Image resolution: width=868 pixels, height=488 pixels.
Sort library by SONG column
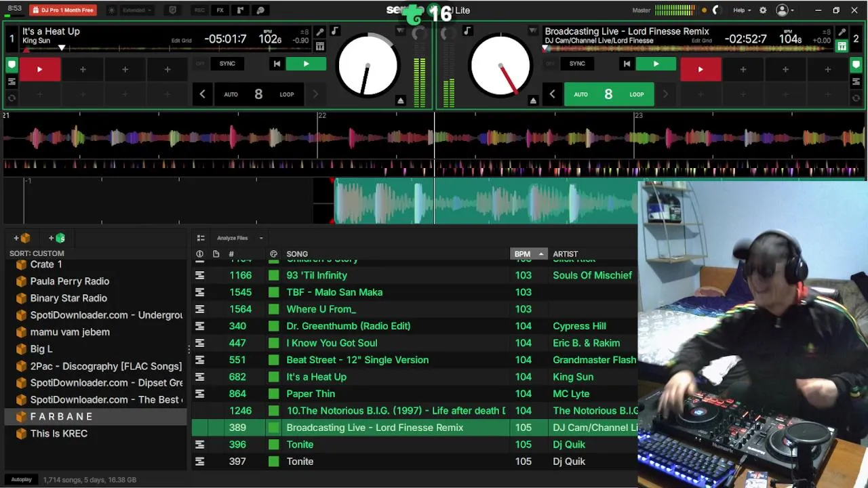(297, 254)
